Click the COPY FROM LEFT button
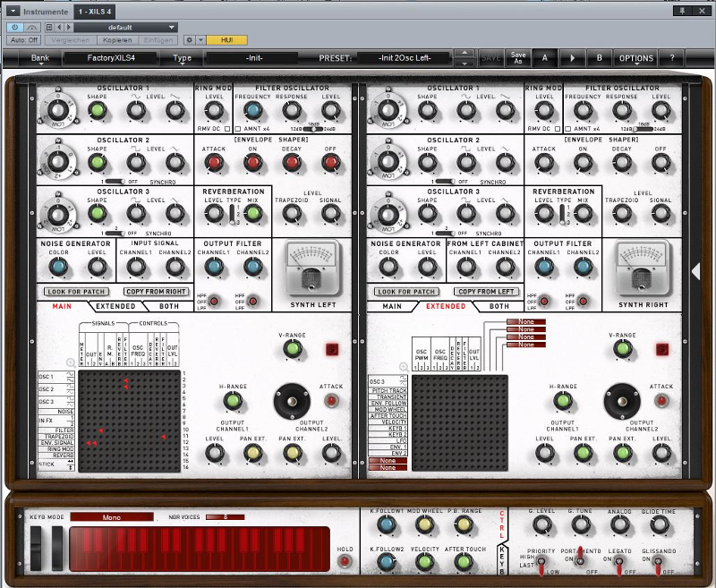This screenshot has height=588, width=716. click(x=486, y=292)
